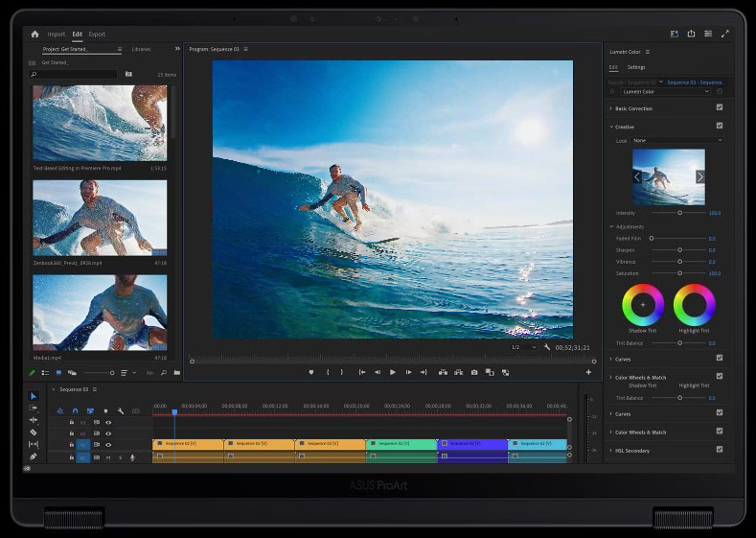Open the Look dropdown in Creative section
This screenshot has height=538, width=756.
pos(676,141)
